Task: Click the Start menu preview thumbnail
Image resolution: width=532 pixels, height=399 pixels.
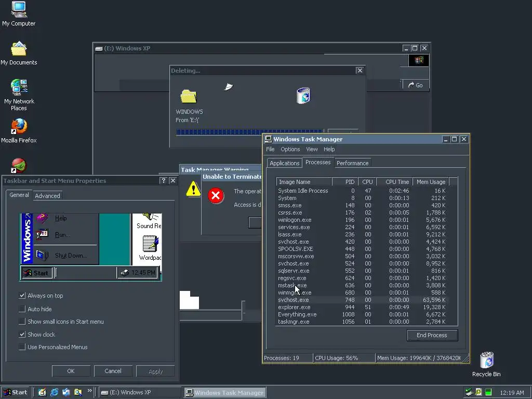Action: coord(90,247)
